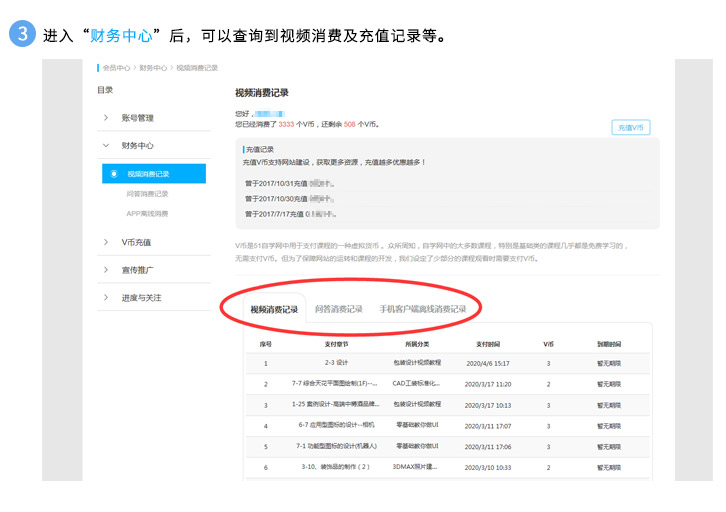Image resolution: width=726 pixels, height=512 pixels.
Task: Expand the 宣传推广 sidebar section
Action: point(107,270)
